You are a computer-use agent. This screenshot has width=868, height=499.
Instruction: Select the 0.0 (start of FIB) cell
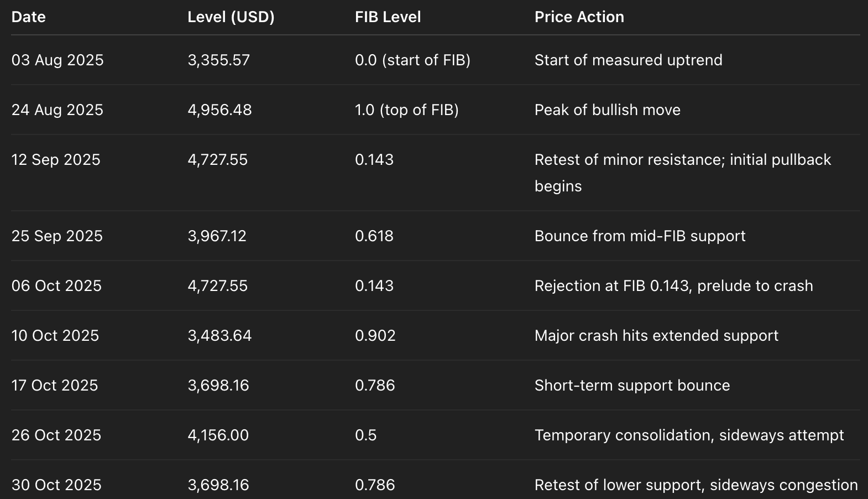[x=412, y=60]
